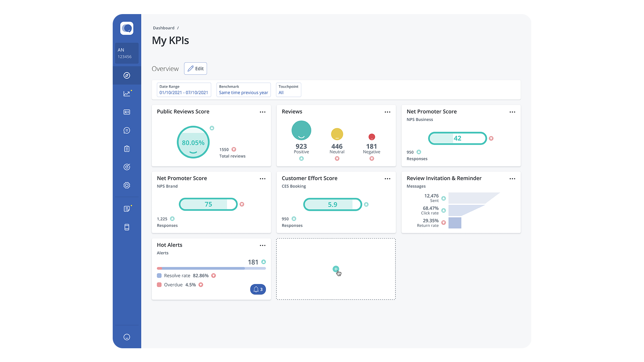Open the Benchmark filter dropdown
Screen dimensions: 644x362
[244, 90]
